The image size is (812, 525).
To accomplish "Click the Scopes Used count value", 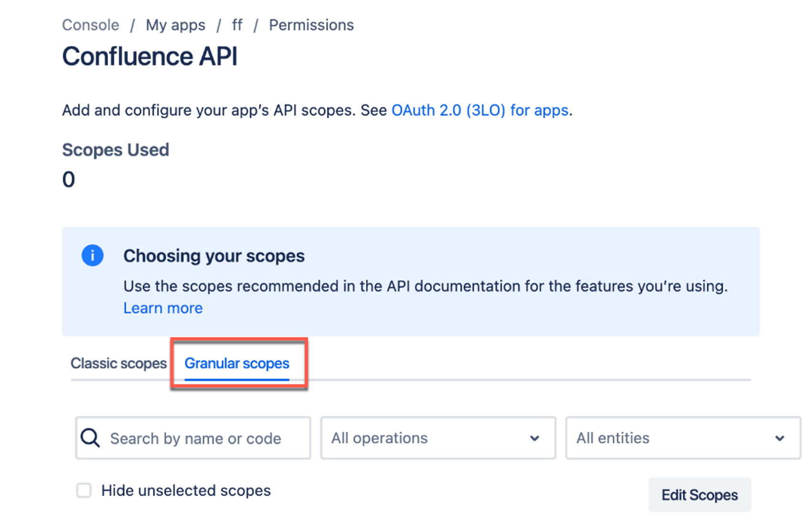I will (69, 179).
